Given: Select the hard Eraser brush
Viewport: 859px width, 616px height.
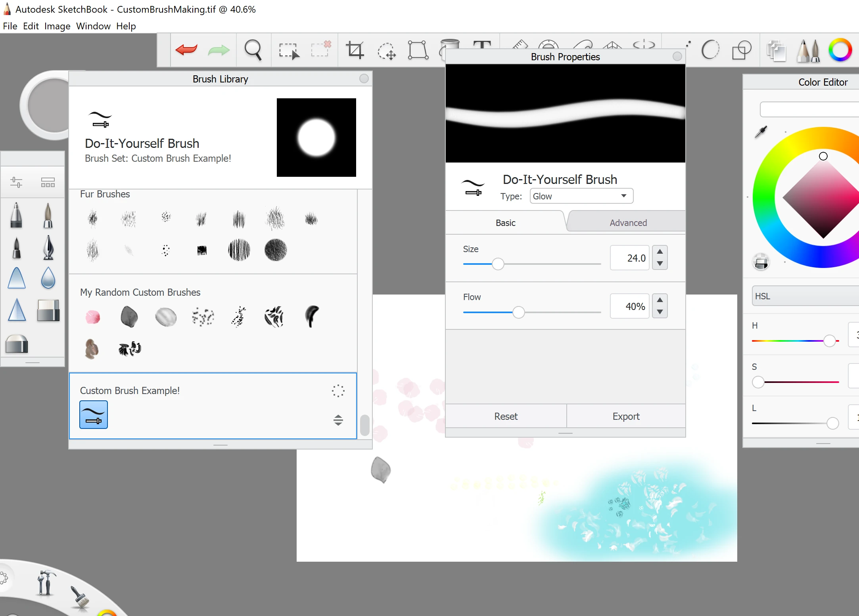Looking at the screenshot, I should (48, 310).
